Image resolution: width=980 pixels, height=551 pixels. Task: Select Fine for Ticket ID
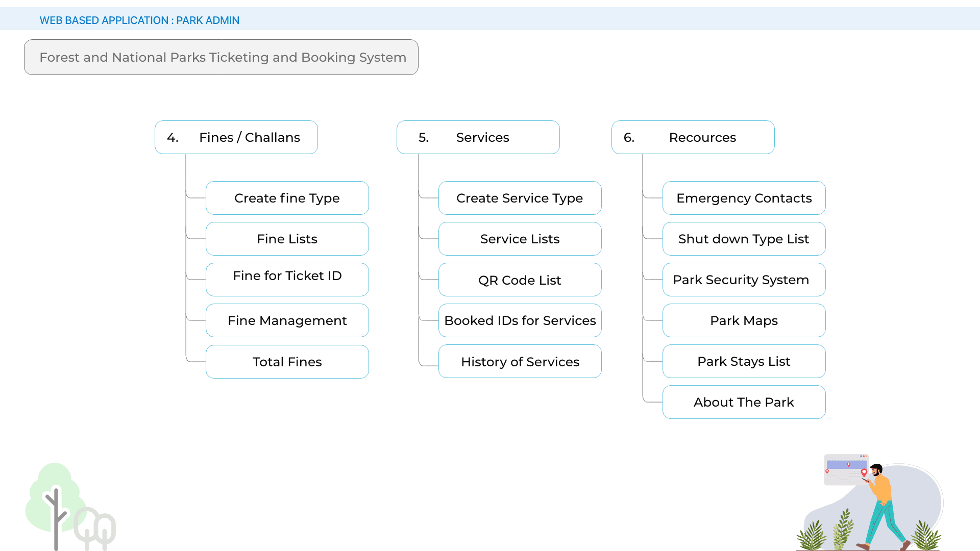(x=287, y=279)
